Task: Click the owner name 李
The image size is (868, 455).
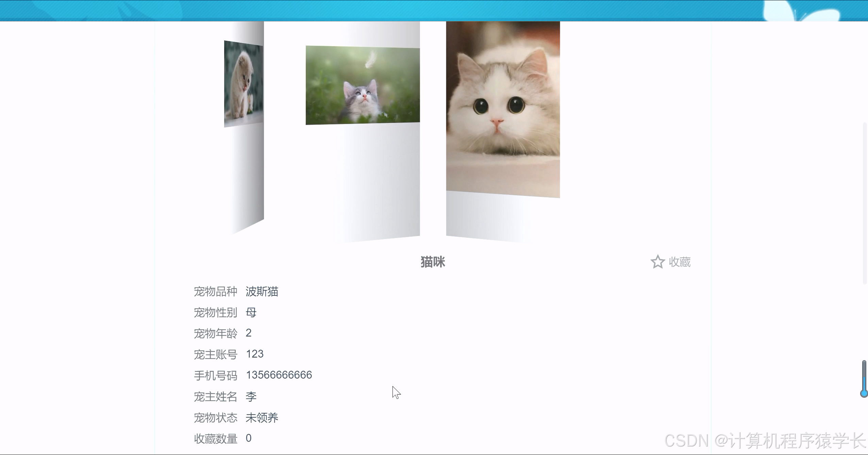Action: pos(252,396)
